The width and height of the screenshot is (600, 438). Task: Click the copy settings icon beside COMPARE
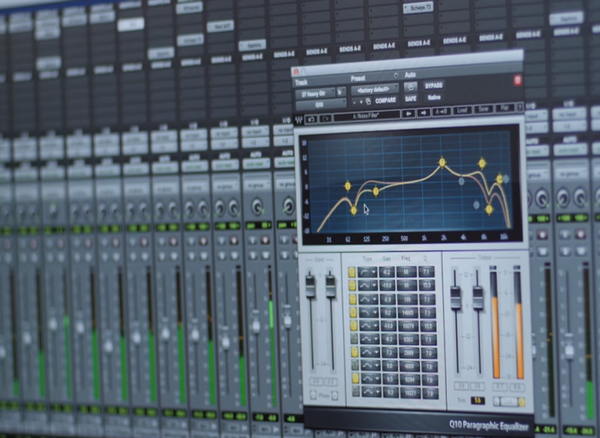coord(368,101)
